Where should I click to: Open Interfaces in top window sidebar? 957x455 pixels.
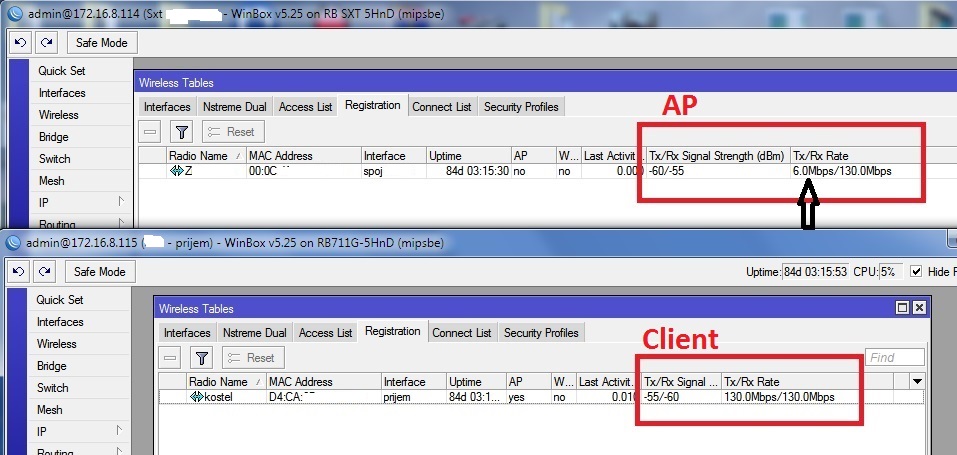tap(62, 93)
